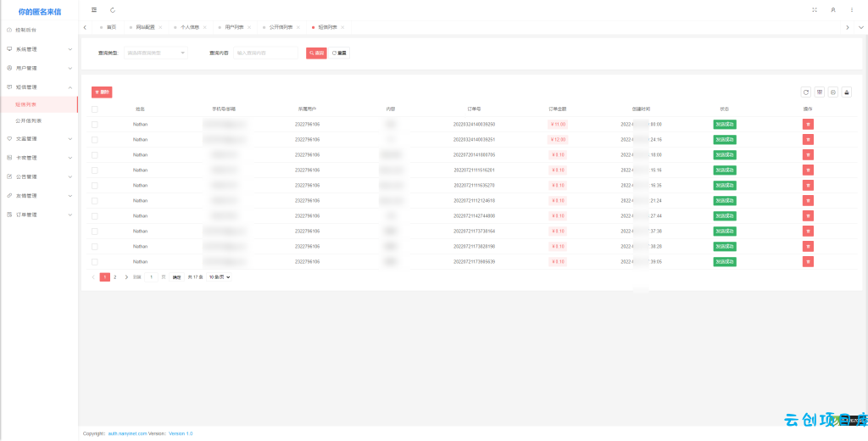Close the 个人信息 tab
The height and width of the screenshot is (441, 868).
pos(205,27)
